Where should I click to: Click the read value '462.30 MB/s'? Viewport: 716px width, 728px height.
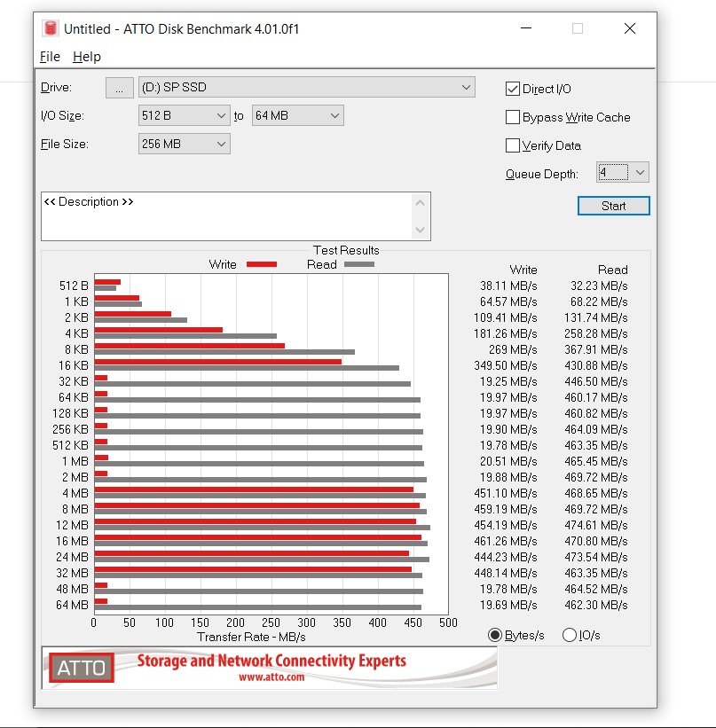pyautogui.click(x=595, y=605)
